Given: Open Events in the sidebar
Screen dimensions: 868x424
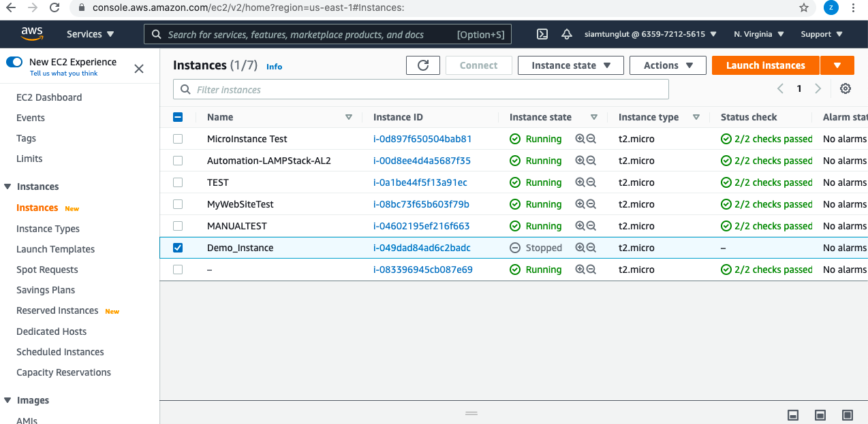Looking at the screenshot, I should click(31, 118).
